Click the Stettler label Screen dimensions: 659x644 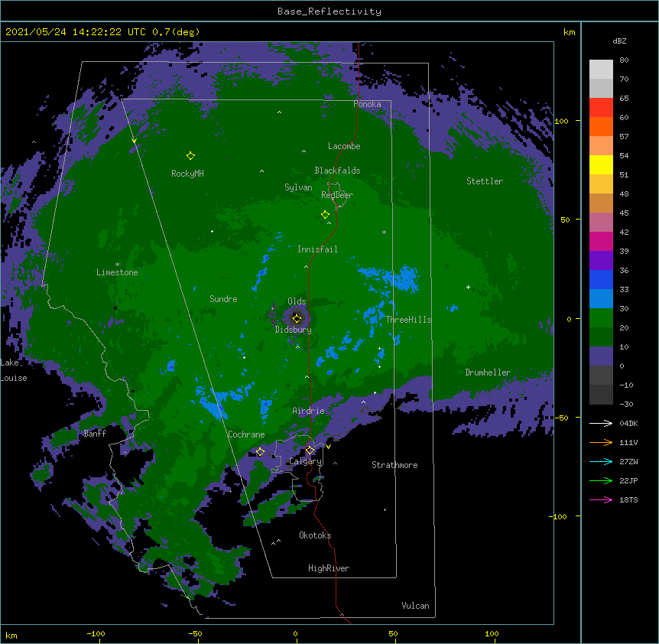coord(485,181)
